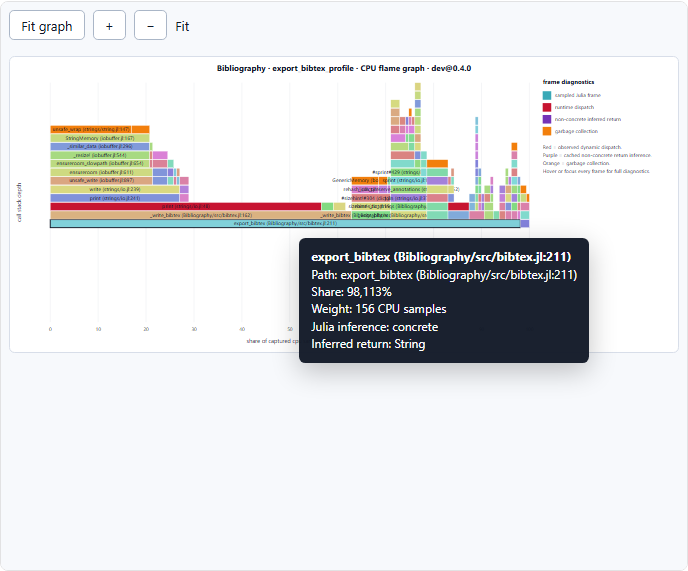Click the garbage collection orange legend swatch
Screen dimensions: 688x571
(547, 131)
